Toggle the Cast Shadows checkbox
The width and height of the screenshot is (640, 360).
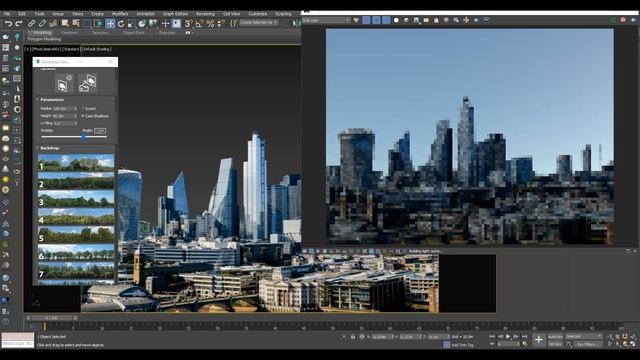[82, 116]
